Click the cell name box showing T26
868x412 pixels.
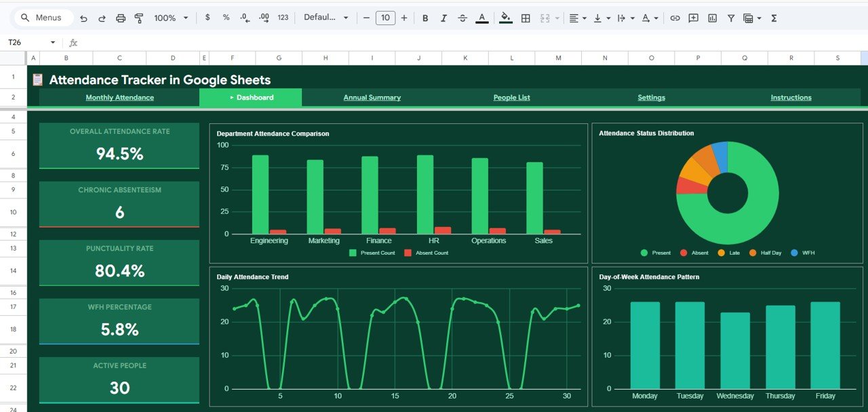pos(20,41)
